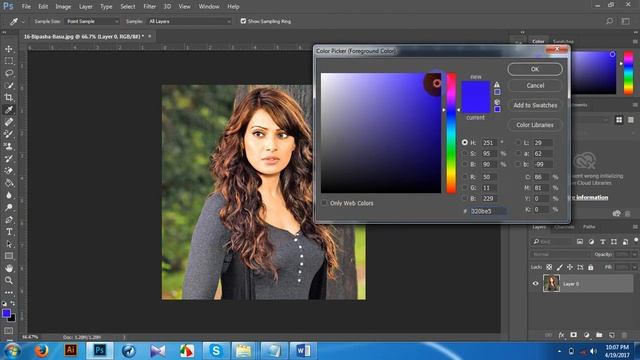Select the Crop tool
Image resolution: width=640 pixels, height=360 pixels.
[9, 97]
